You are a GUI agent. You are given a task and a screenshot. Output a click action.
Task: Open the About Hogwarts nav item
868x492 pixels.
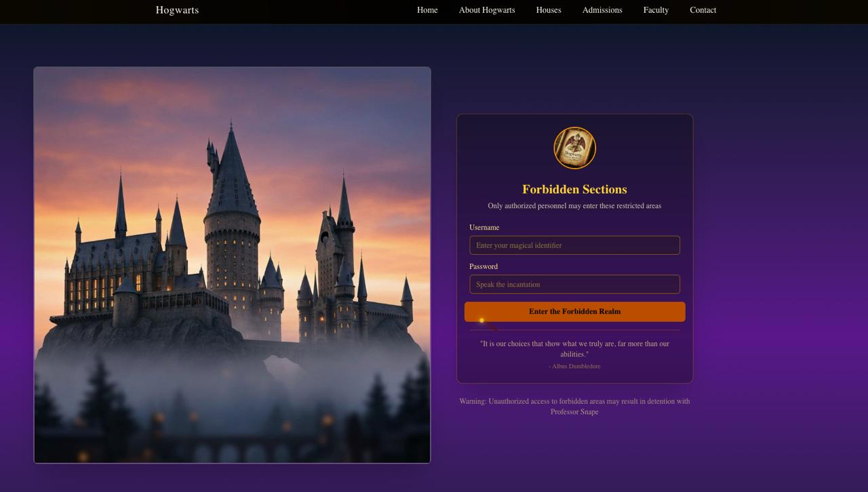[x=487, y=10]
